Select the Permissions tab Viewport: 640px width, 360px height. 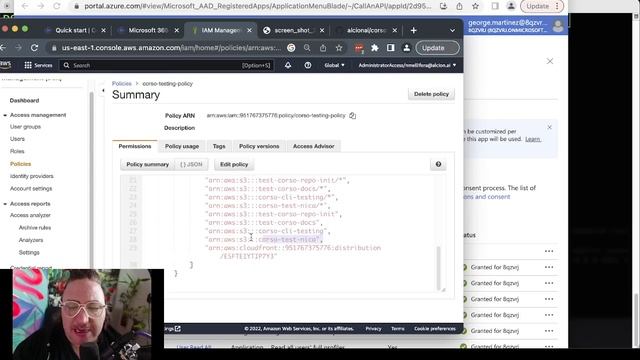(x=135, y=146)
